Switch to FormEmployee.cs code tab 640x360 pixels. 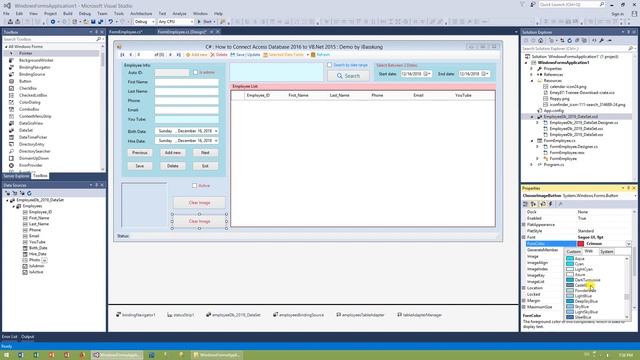point(126,32)
